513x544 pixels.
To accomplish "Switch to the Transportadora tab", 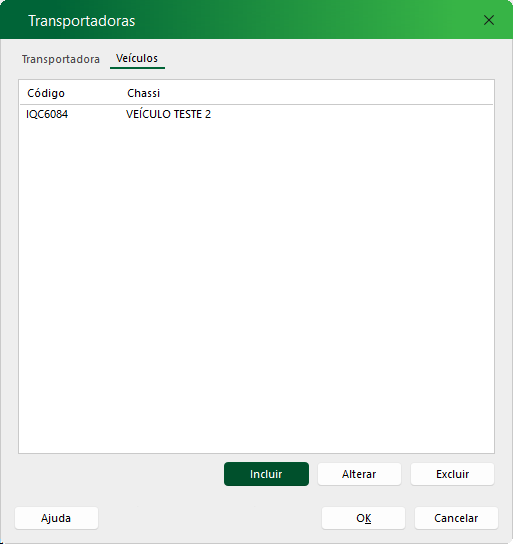I will 61,59.
